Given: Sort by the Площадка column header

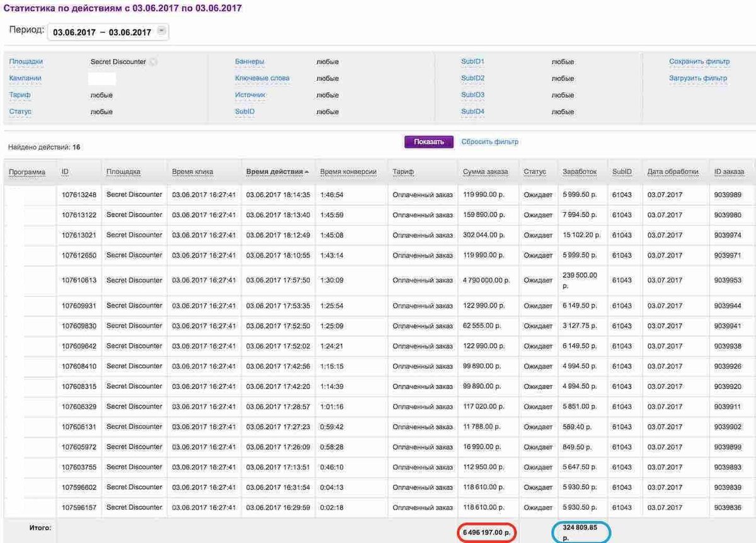Looking at the screenshot, I should 123,172.
